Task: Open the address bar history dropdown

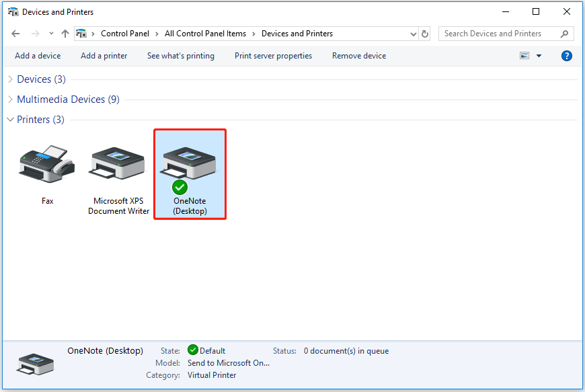Action: [x=413, y=34]
